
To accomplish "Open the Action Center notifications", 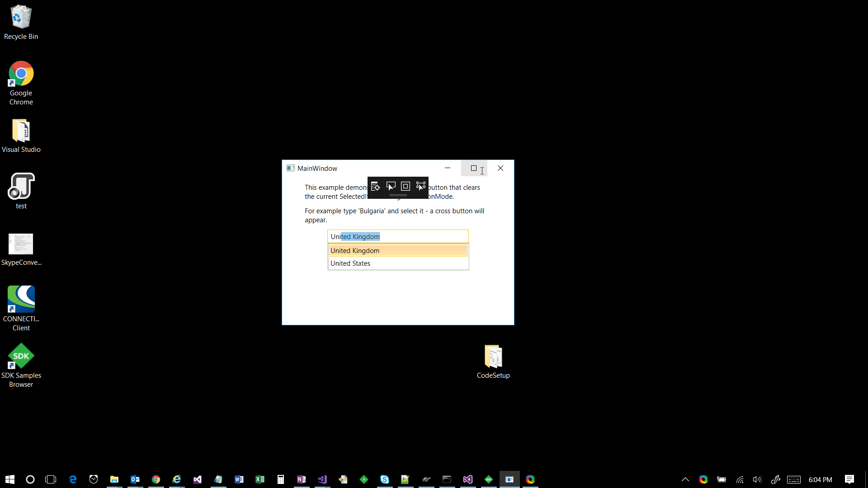I will tap(849, 479).
